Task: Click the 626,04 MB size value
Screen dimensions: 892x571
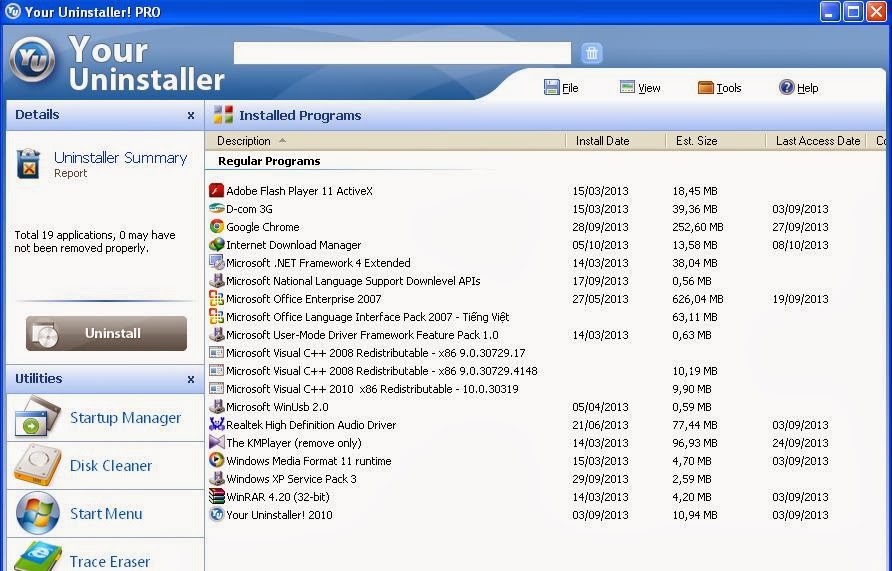Action: tap(697, 299)
